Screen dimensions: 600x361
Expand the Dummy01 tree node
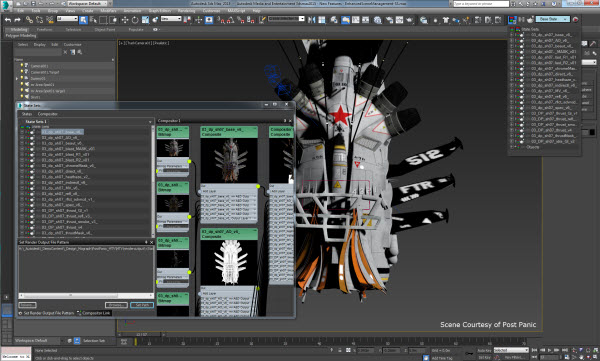[17, 78]
